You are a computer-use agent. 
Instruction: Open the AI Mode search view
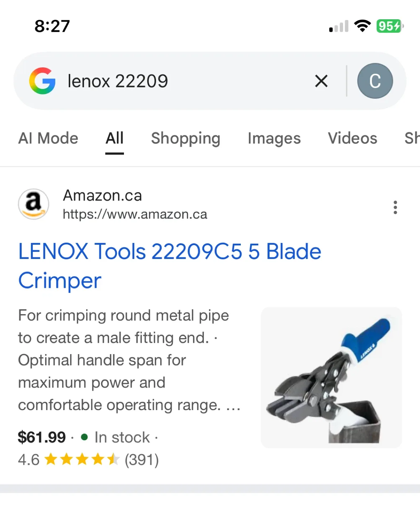pyautogui.click(x=48, y=139)
